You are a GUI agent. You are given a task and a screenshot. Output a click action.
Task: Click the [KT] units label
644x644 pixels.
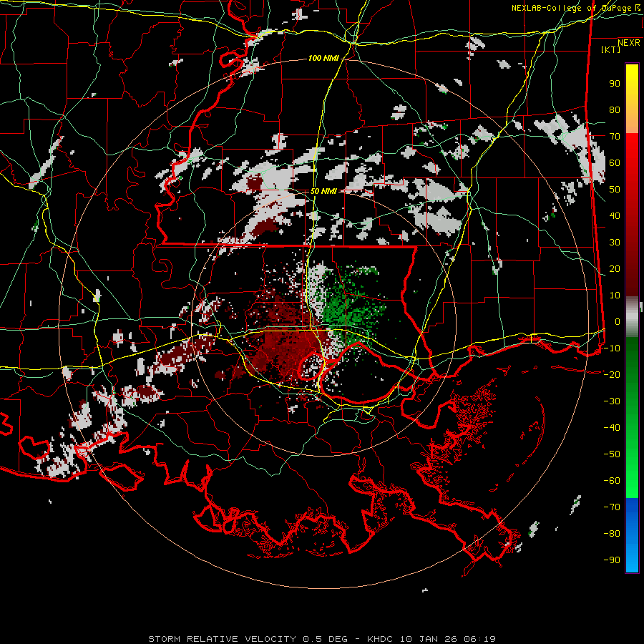tap(610, 49)
